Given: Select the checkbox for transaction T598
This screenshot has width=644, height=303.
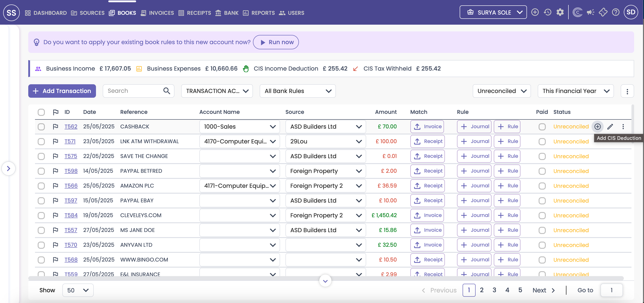Looking at the screenshot, I should (x=41, y=171).
